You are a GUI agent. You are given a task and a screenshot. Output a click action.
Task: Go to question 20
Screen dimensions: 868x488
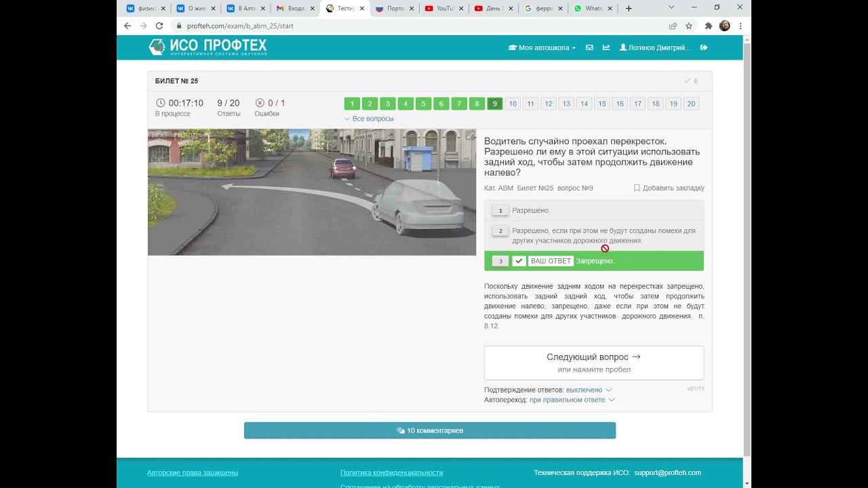691,104
